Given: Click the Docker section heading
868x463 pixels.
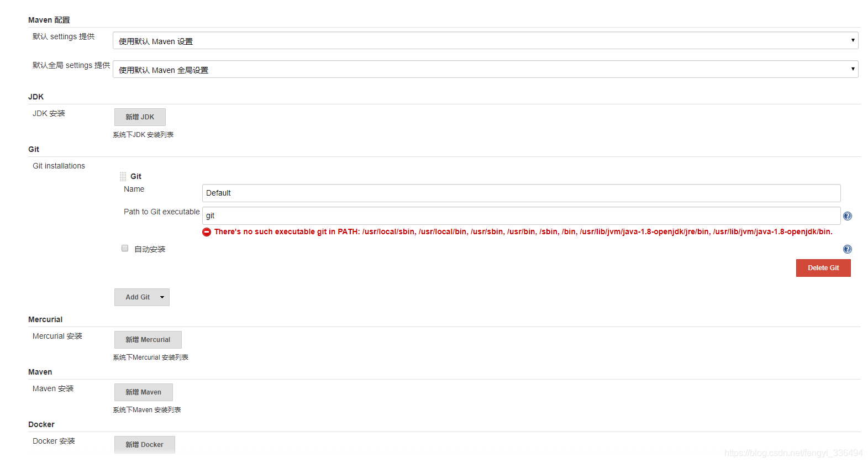Looking at the screenshot, I should click(41, 424).
